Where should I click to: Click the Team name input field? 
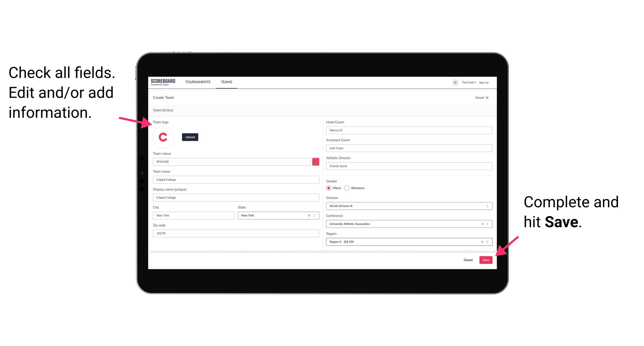point(236,179)
